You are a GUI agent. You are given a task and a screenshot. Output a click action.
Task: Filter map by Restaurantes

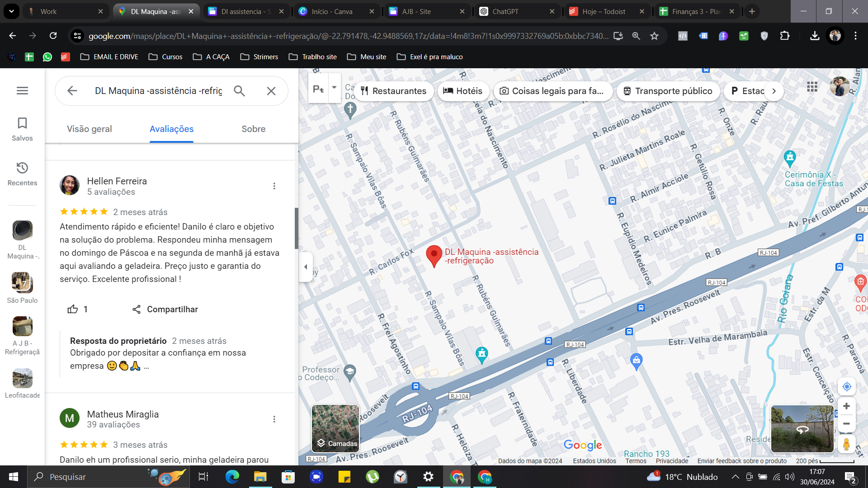coord(393,91)
